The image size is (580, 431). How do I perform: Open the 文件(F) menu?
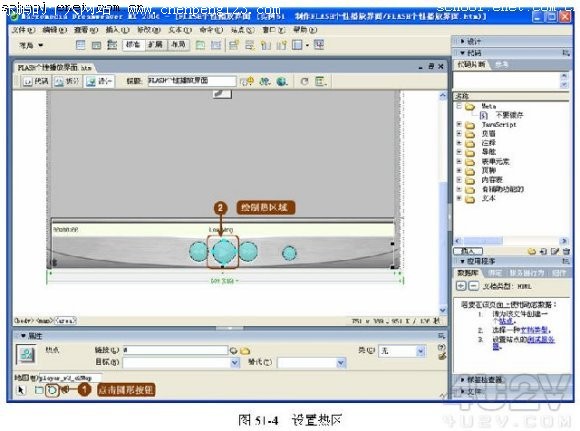point(23,30)
